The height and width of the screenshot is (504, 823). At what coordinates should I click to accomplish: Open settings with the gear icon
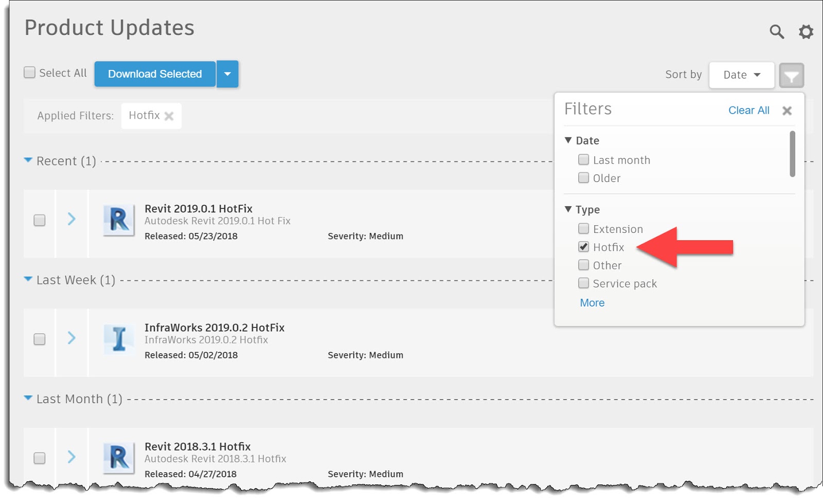806,32
